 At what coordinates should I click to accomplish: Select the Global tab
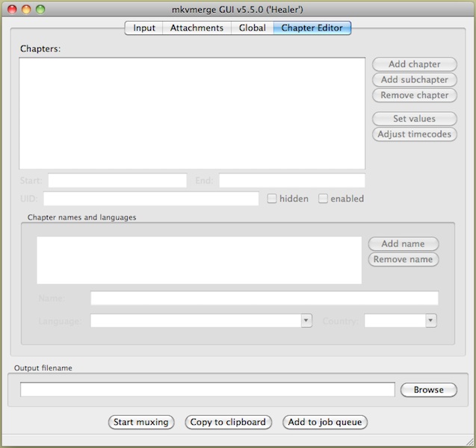coord(252,28)
